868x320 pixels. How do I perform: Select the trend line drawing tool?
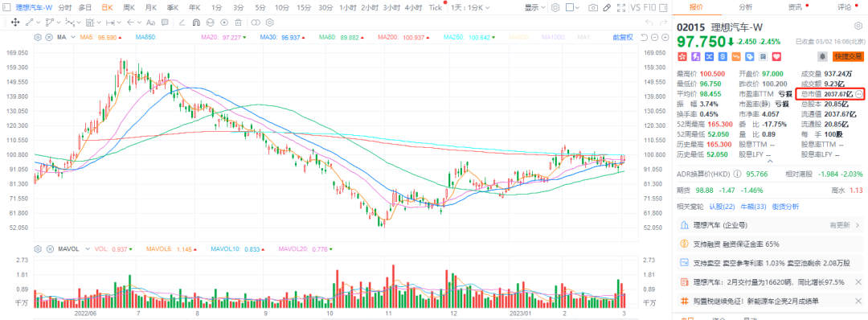[x=30, y=23]
